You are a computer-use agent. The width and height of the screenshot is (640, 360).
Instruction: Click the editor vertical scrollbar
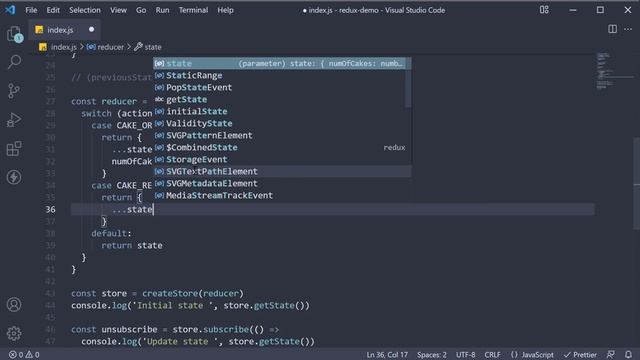pyautogui.click(x=636, y=184)
